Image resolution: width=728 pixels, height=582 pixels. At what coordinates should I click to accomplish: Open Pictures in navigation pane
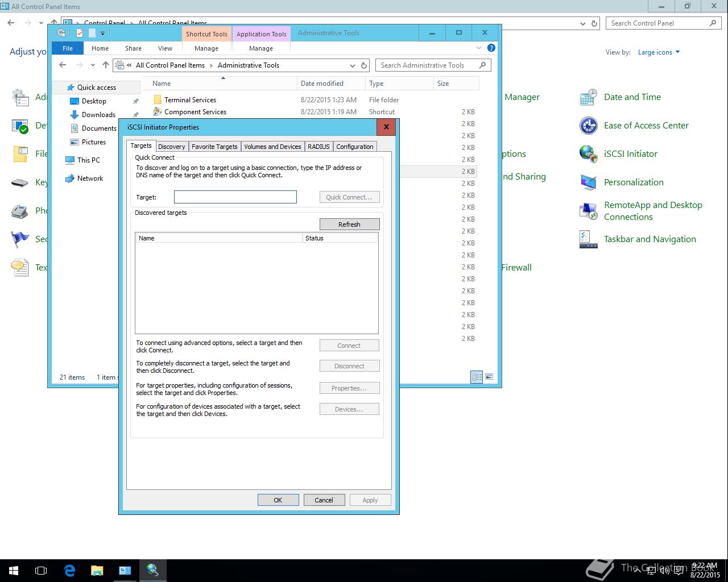[94, 142]
